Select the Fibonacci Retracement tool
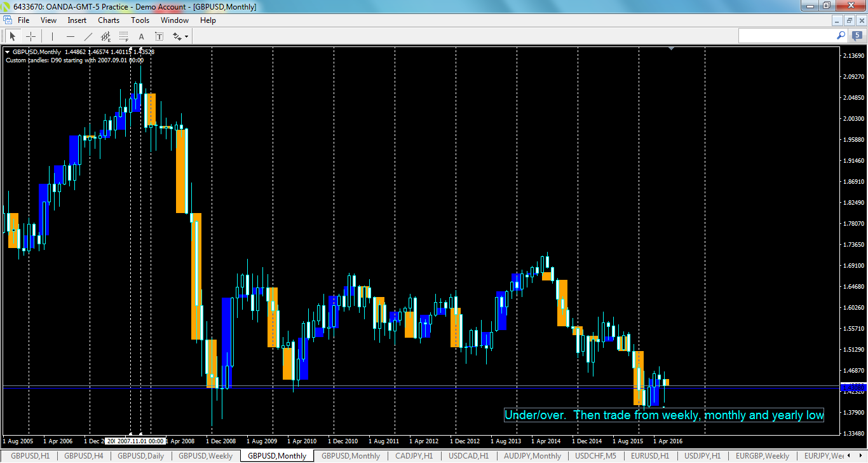Image resolution: width=868 pixels, height=463 pixels. pyautogui.click(x=124, y=36)
